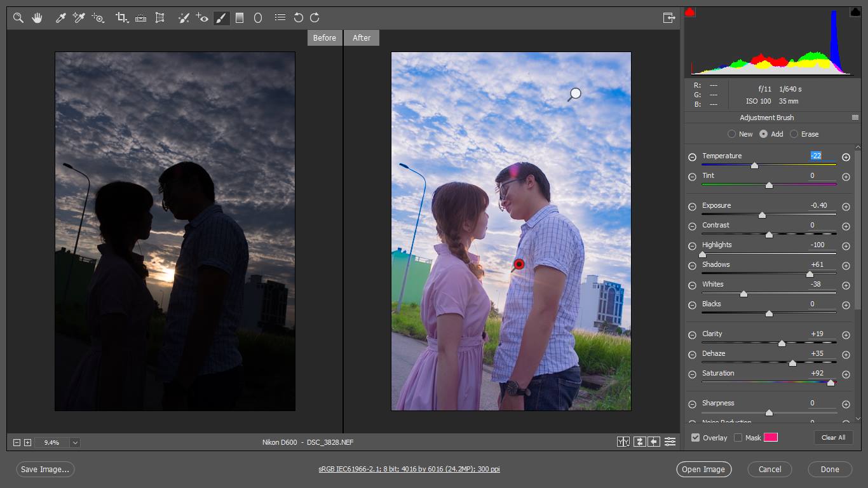Open the zoom level dropdown
Viewport: 868px width, 488px height.
pos(75,442)
